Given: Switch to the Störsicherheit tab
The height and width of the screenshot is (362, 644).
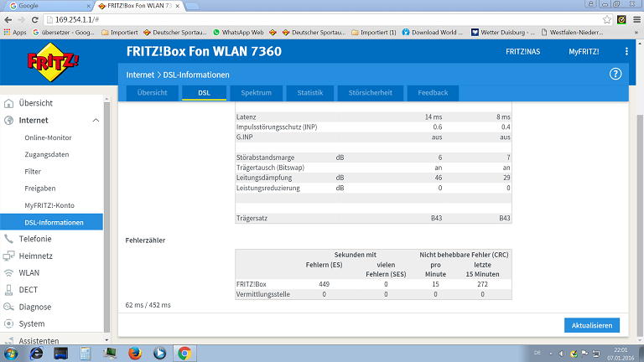Looking at the screenshot, I should (x=370, y=92).
